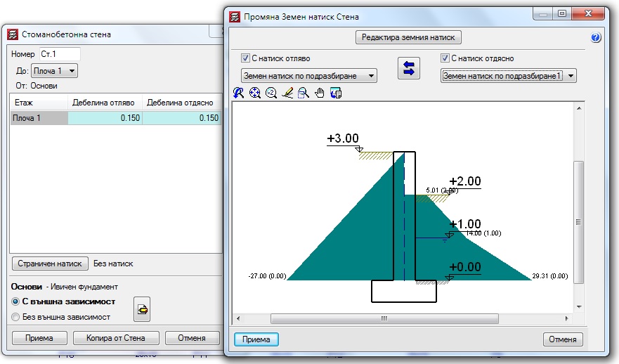
Task: Open right Земен натиск по подразбиране1 dropdown
Action: tap(509, 76)
